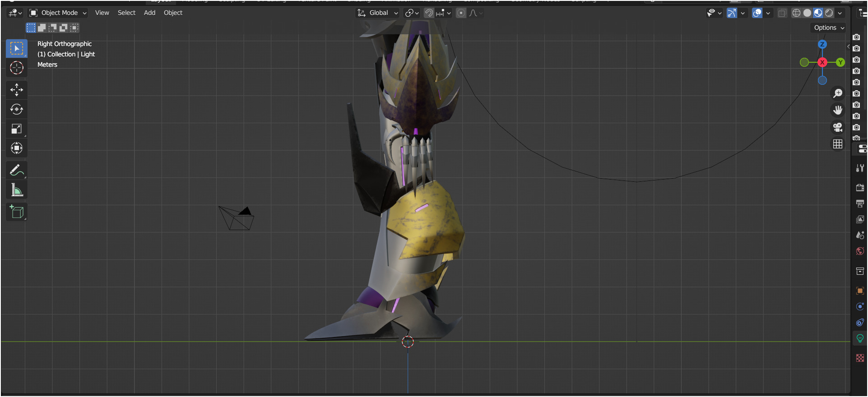Open the Select menu
The width and height of the screenshot is (868, 397).
[x=126, y=13]
